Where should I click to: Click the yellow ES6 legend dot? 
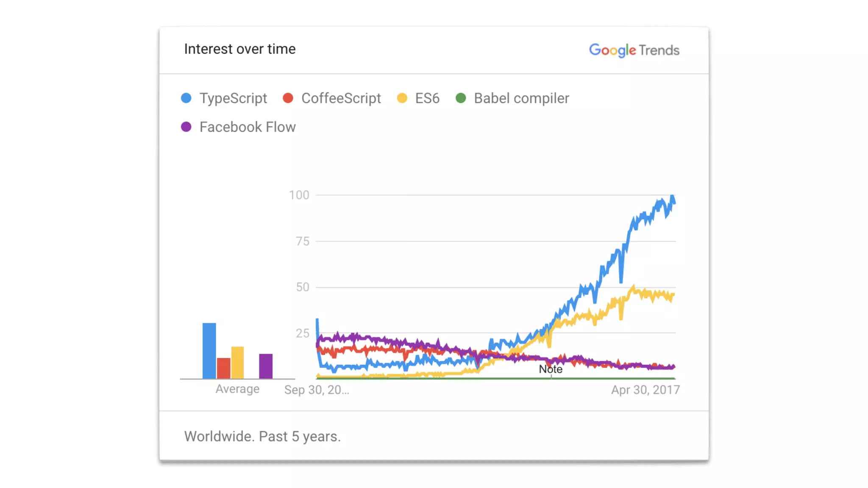point(402,98)
